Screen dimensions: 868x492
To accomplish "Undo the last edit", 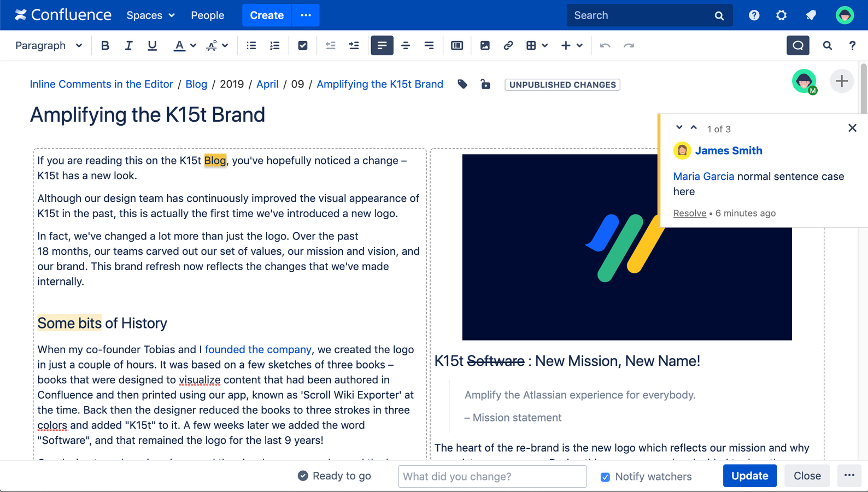I will coord(605,45).
